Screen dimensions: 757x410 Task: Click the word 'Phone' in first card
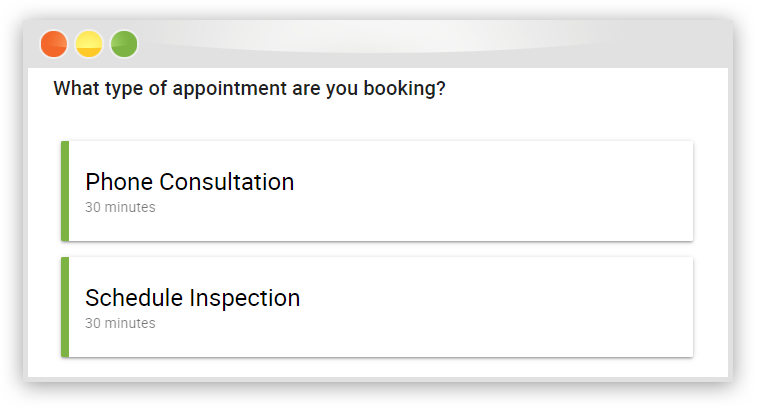click(119, 182)
